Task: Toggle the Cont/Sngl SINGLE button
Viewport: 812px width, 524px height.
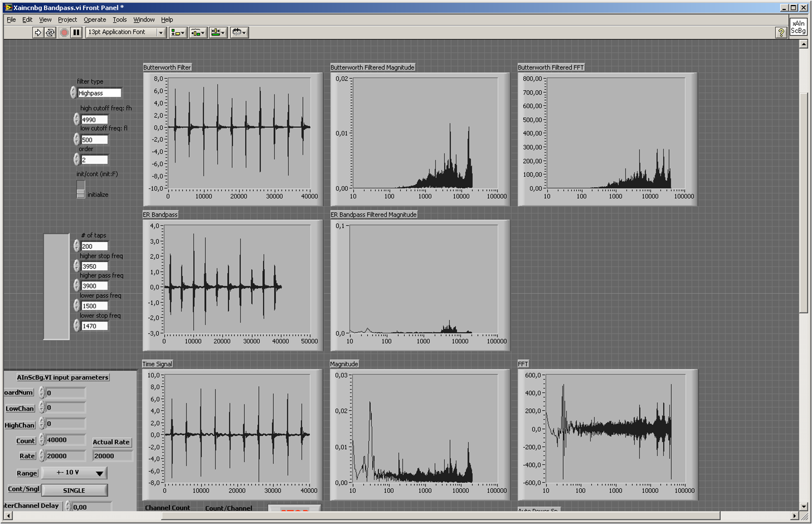Action: pyautogui.click(x=74, y=490)
